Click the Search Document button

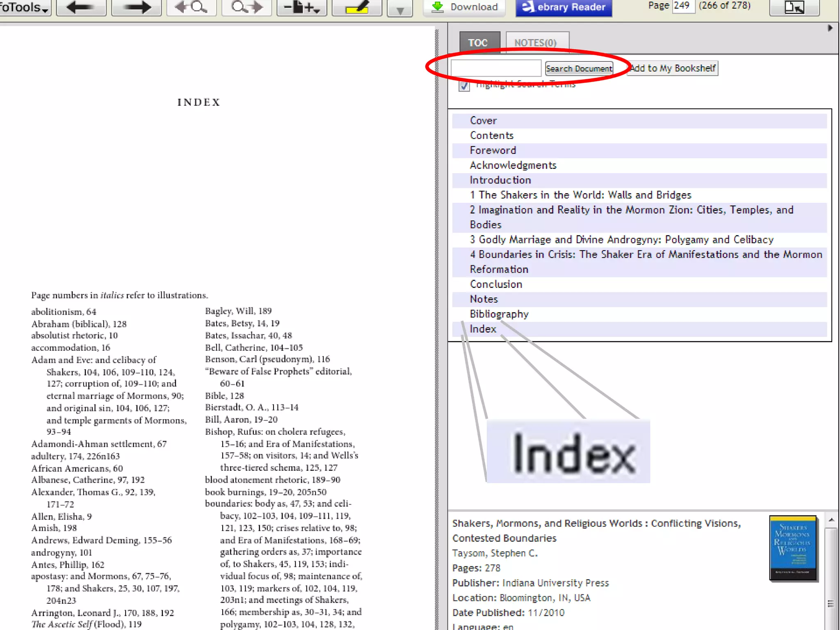(x=579, y=68)
